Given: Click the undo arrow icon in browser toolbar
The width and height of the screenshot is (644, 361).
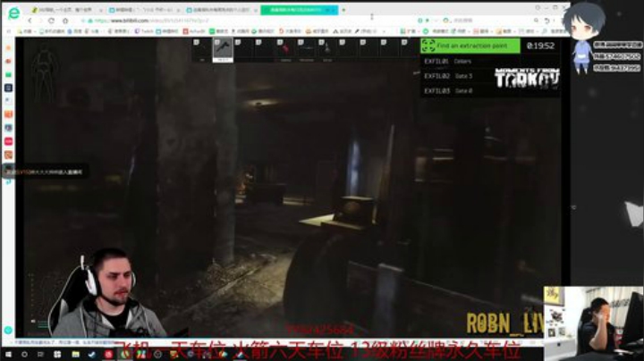Looking at the screenshot, I should coord(547,21).
